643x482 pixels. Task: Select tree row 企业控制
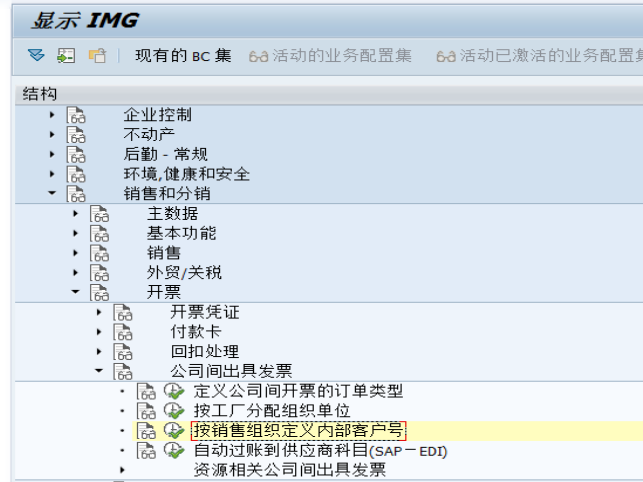(x=329, y=115)
